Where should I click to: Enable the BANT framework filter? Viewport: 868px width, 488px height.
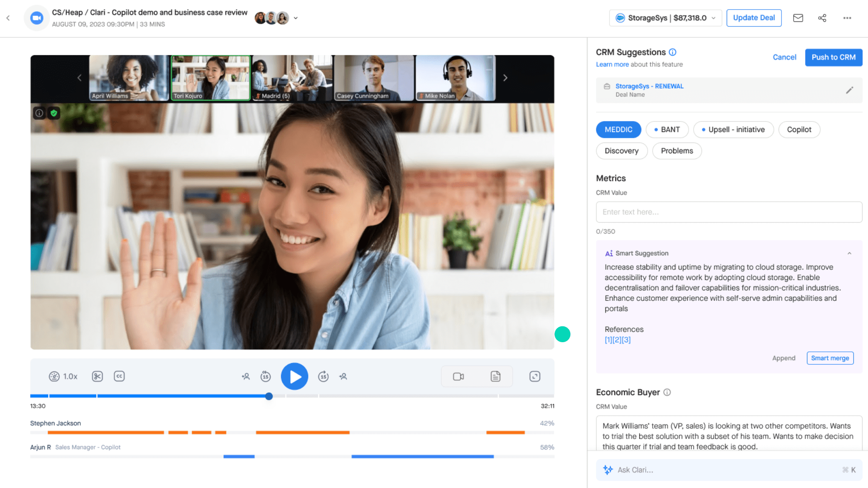pyautogui.click(x=667, y=130)
